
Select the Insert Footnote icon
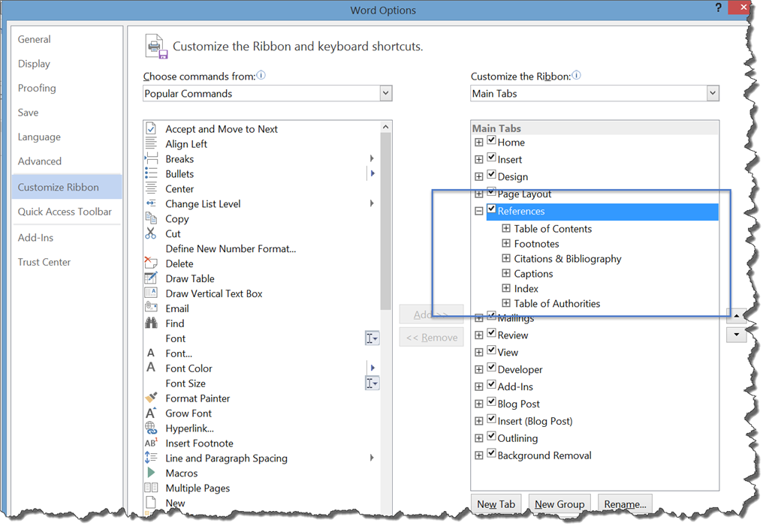(x=151, y=443)
